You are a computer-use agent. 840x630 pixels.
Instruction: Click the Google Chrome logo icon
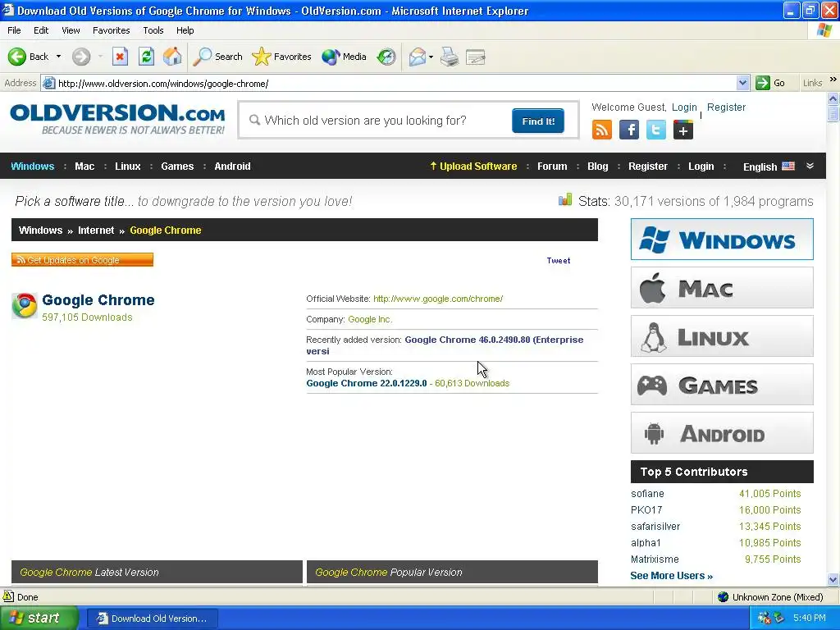point(25,305)
